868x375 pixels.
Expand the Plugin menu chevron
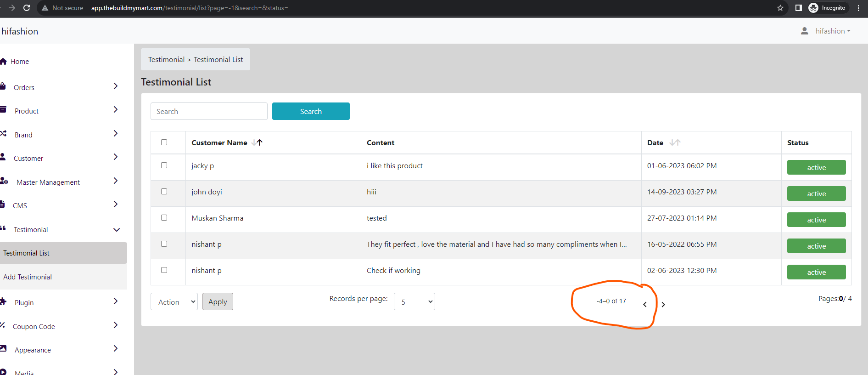116,301
